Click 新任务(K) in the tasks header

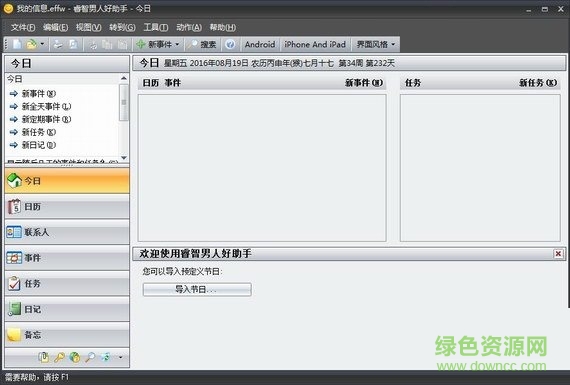click(538, 83)
